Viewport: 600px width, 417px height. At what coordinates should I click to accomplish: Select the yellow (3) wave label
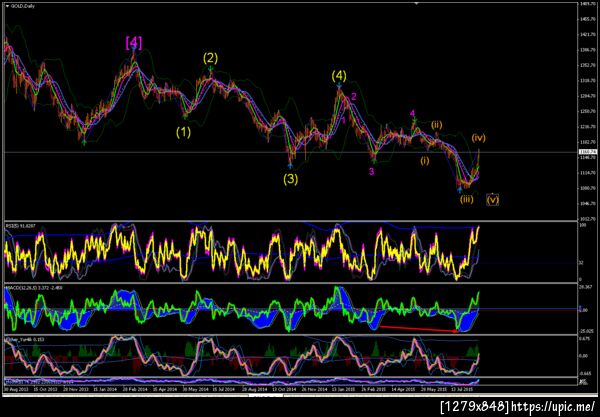290,179
